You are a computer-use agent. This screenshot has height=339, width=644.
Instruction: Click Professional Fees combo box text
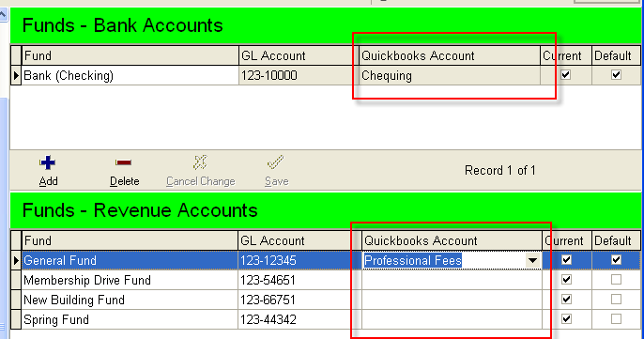[413, 260]
